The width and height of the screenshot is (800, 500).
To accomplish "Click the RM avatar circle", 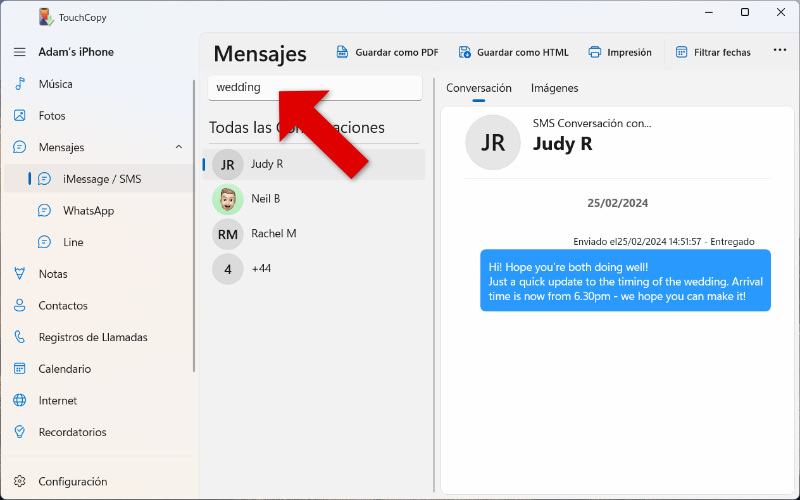I will pos(228,234).
